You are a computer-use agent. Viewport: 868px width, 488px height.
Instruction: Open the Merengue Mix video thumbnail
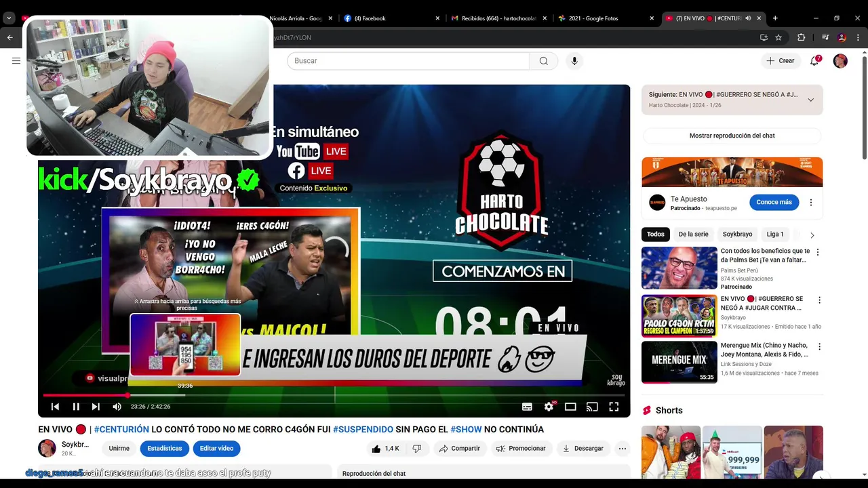679,362
